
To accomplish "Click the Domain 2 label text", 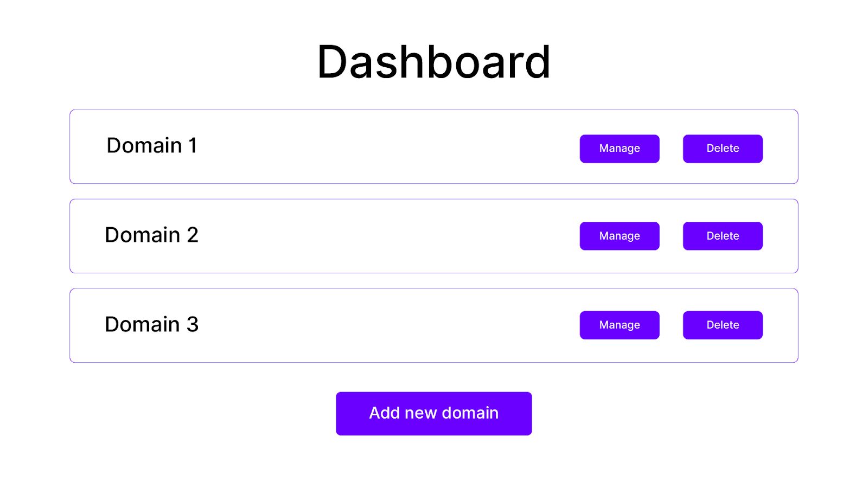I will click(x=152, y=235).
